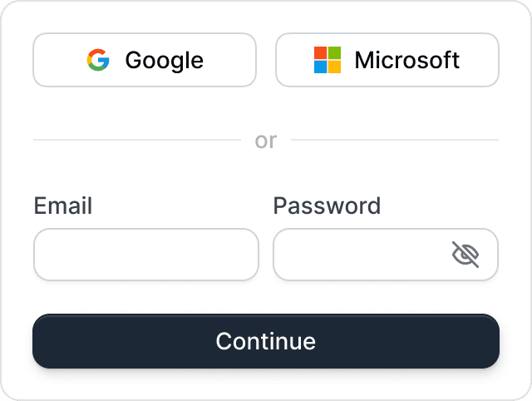Click the Continue text on dark button
Image resolution: width=532 pixels, height=401 pixels.
266,341
